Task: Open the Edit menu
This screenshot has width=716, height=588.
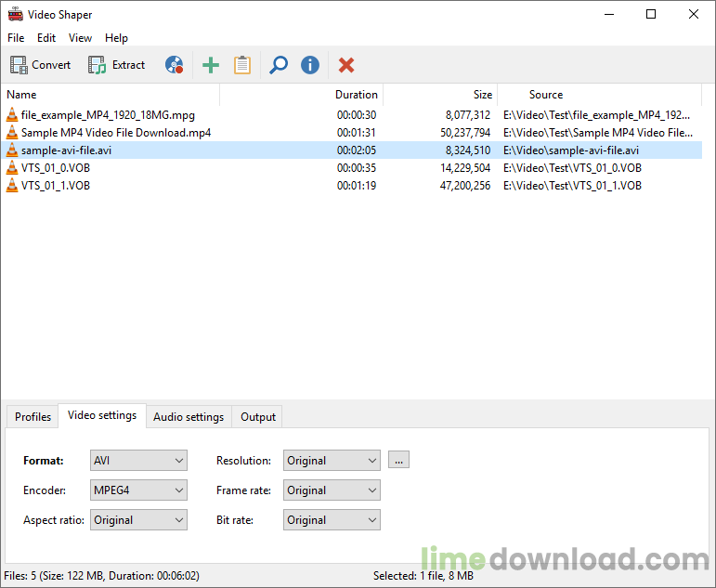Action: click(x=46, y=38)
